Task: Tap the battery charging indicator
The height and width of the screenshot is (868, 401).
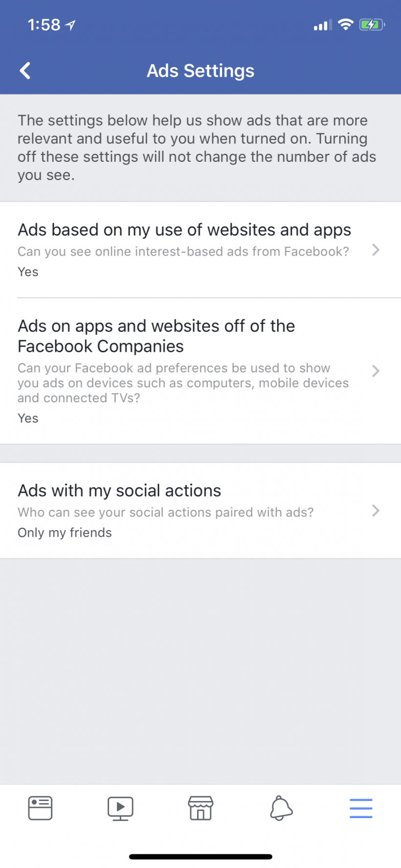Action: [372, 24]
